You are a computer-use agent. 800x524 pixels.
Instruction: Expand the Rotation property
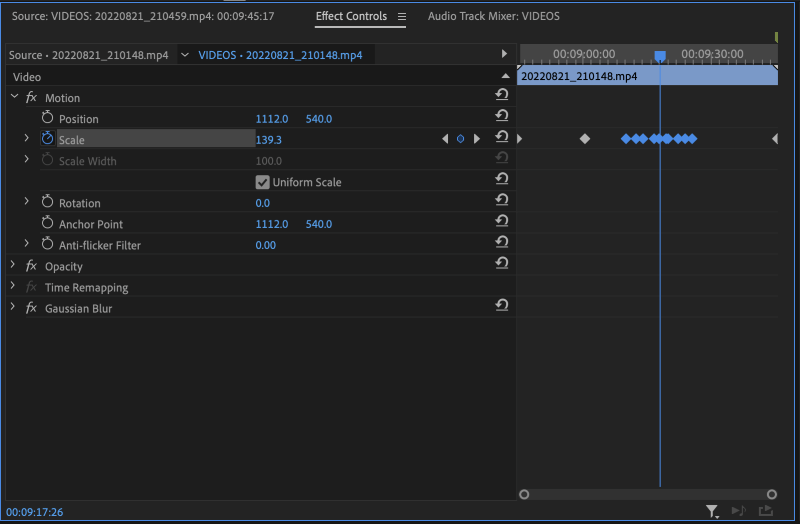tap(27, 201)
